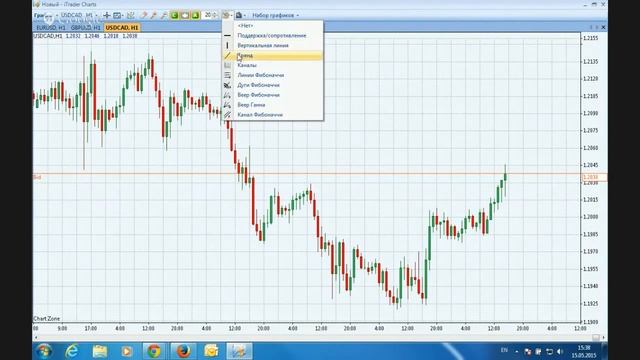The width and height of the screenshot is (640, 360).
Task: Open Firefox from the taskbar
Action: 183,351
